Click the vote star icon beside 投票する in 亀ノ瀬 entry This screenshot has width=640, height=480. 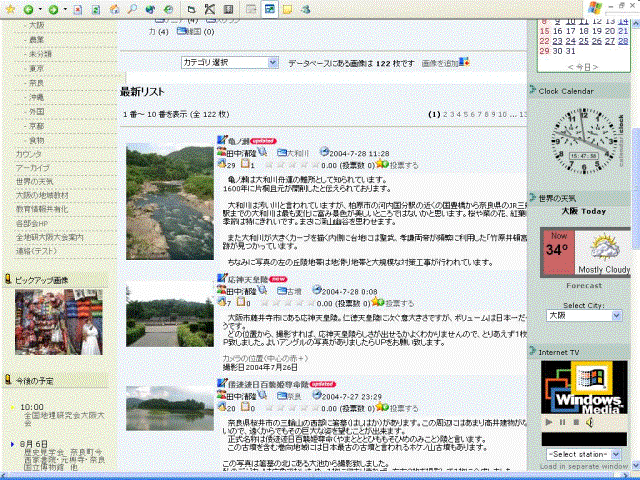pos(382,164)
